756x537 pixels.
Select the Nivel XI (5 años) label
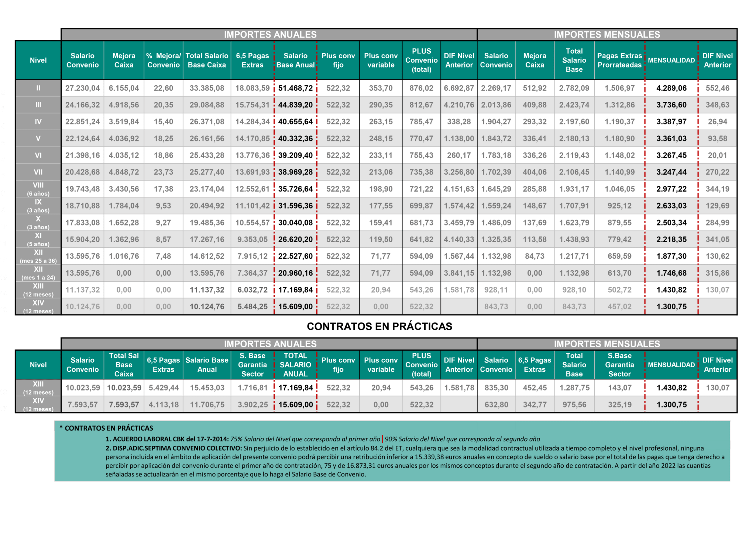[x=38, y=240]
